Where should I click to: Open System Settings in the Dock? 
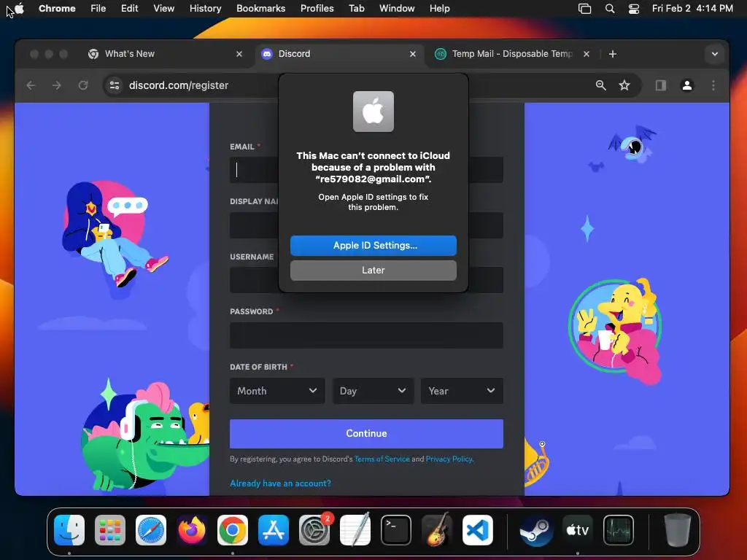point(314,530)
